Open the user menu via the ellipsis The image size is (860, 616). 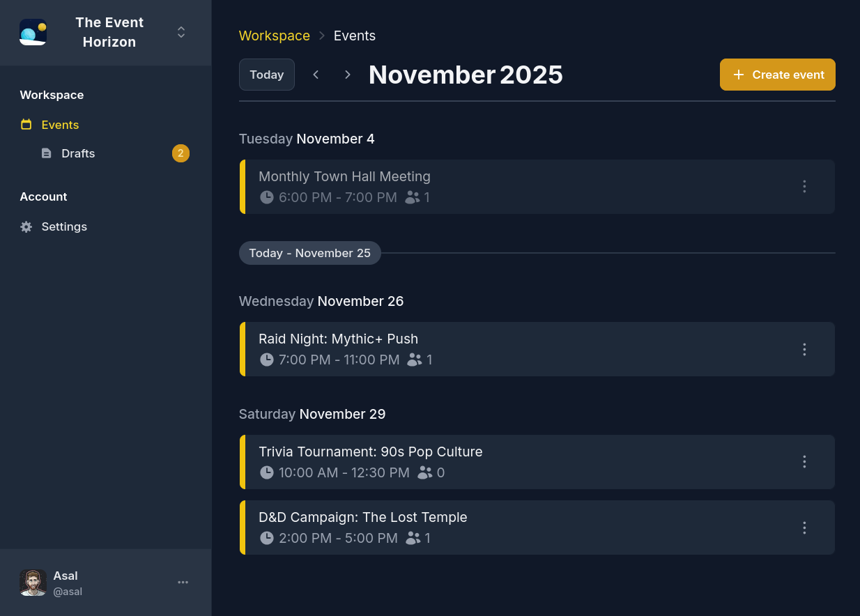coord(183,582)
